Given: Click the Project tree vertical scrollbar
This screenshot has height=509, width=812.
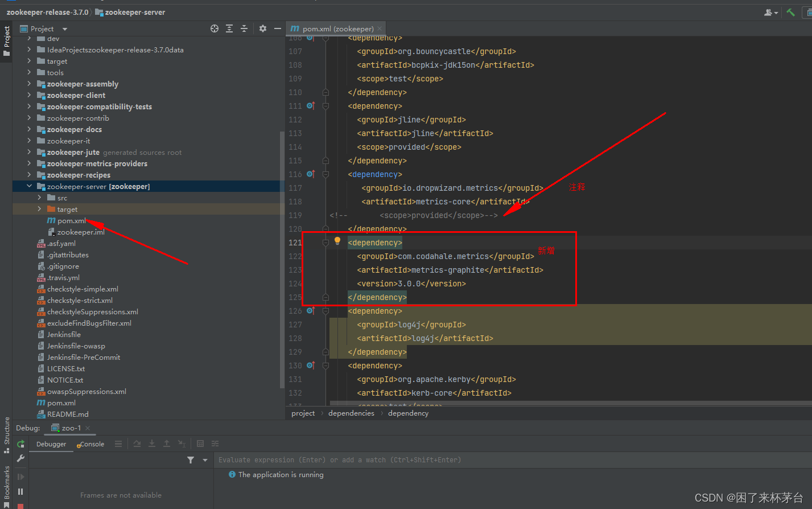Looking at the screenshot, I should 282,259.
